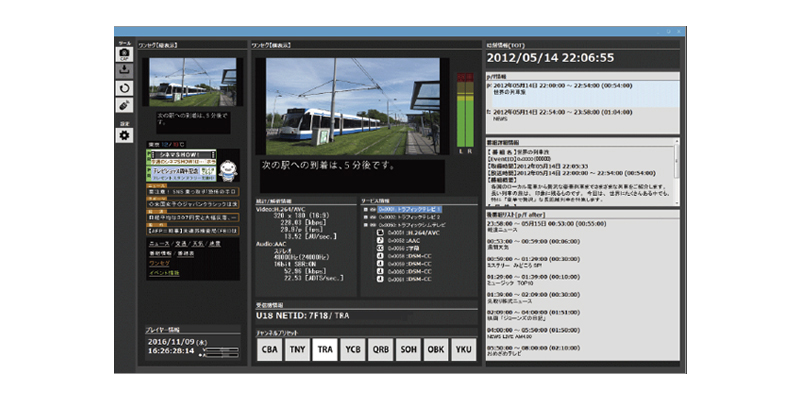This screenshot has width=800, height=400.
Task: Click the player volume slider
Action: pos(222,351)
